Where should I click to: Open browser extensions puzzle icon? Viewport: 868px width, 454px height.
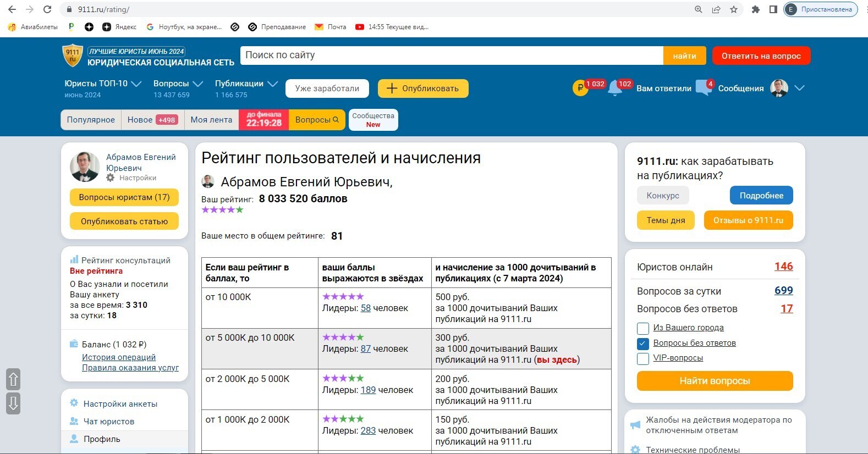[x=756, y=9]
